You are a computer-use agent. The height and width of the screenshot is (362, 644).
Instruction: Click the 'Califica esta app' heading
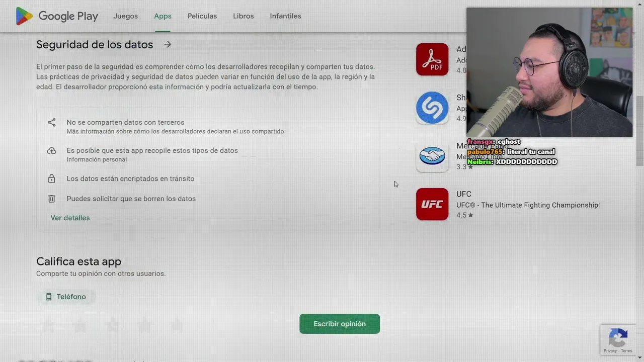78,261
